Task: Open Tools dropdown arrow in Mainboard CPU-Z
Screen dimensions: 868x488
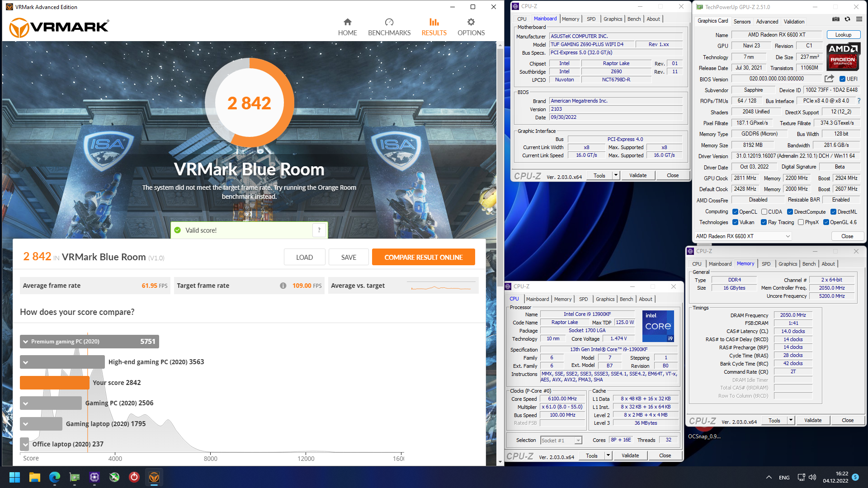Action: (616, 175)
